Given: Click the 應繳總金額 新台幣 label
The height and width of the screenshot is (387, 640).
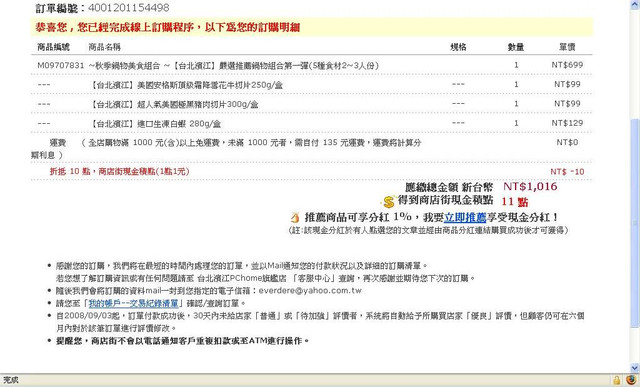Looking at the screenshot, I should (x=449, y=187).
